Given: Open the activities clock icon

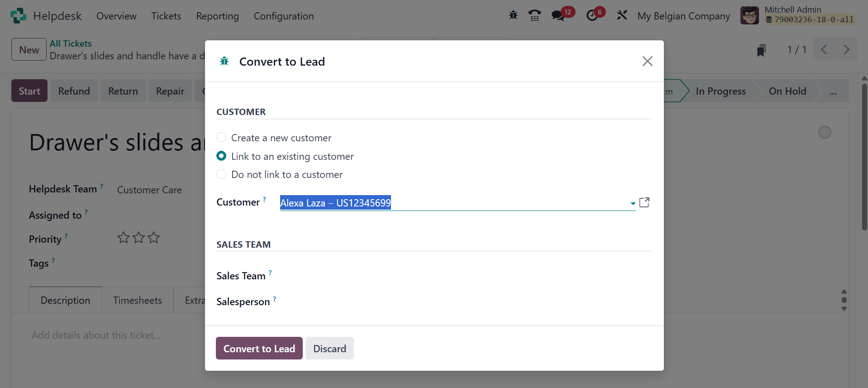Looking at the screenshot, I should [x=592, y=16].
